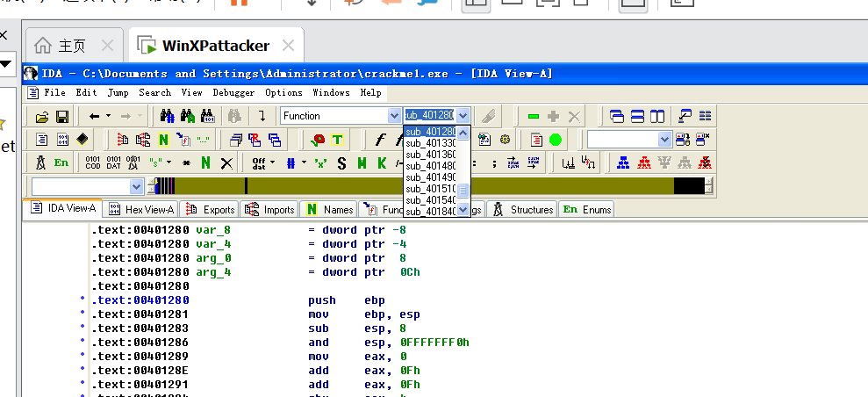868x397 pixels.
Task: Click the 0101 DAT convert to data icon
Action: tap(113, 162)
